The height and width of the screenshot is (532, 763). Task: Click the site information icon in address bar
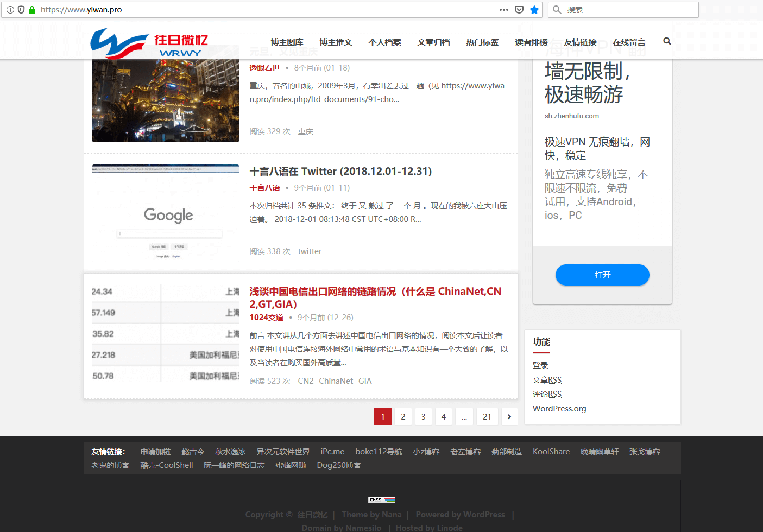click(x=10, y=10)
